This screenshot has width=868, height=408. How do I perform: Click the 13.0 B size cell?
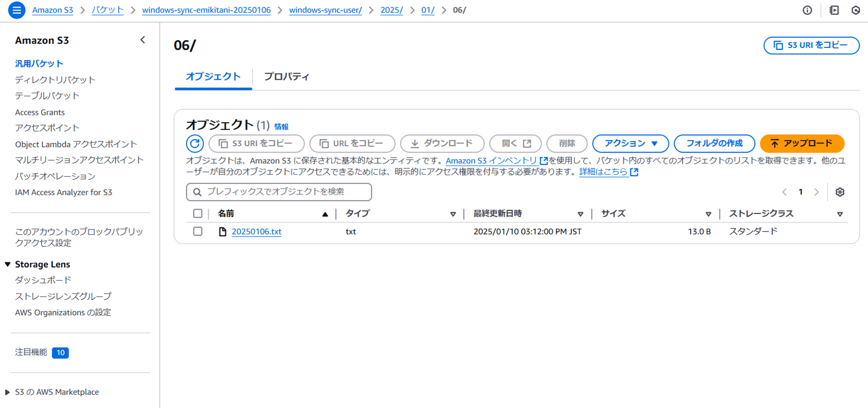pos(699,232)
